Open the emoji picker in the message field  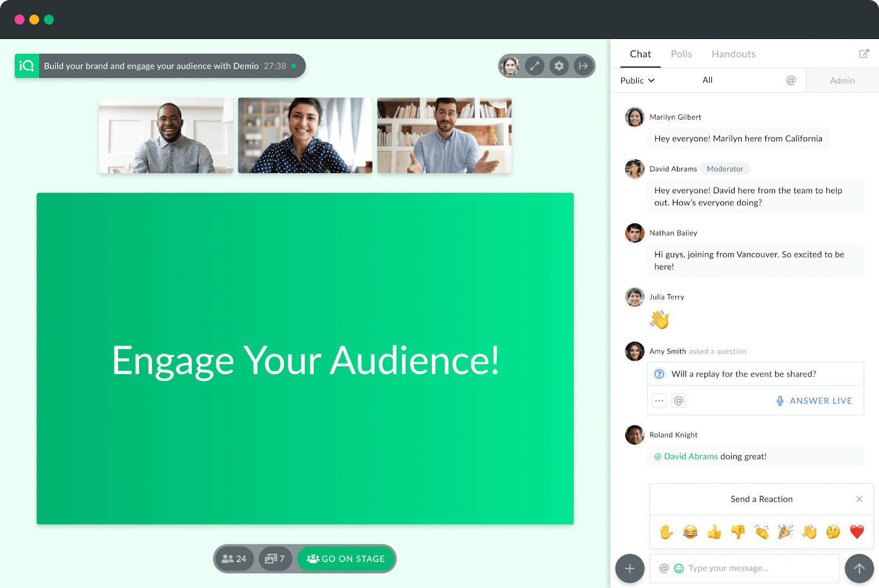[680, 568]
